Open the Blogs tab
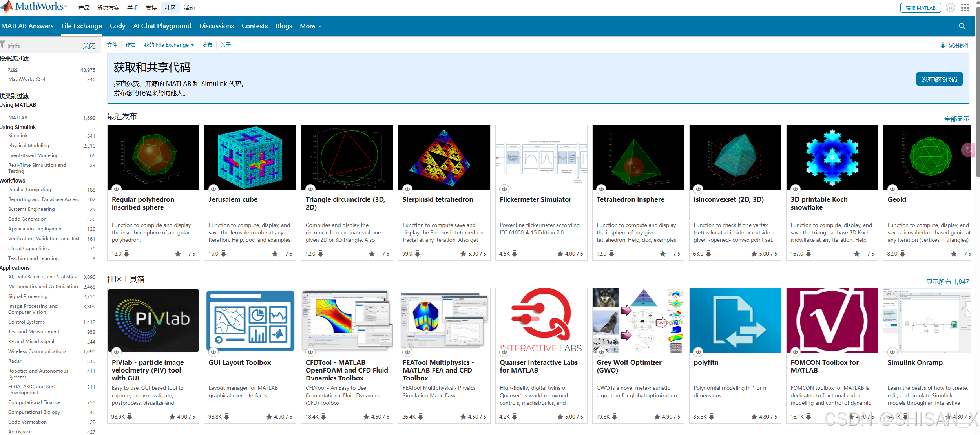Image resolution: width=980 pixels, height=435 pixels. pos(283,26)
